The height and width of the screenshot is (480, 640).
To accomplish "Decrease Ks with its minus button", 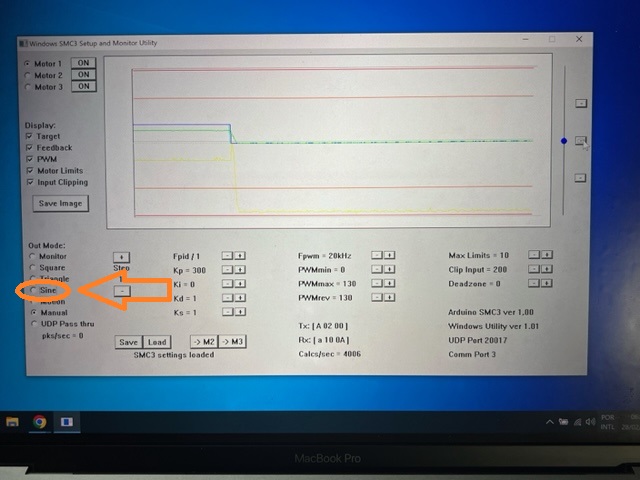I will (x=228, y=312).
